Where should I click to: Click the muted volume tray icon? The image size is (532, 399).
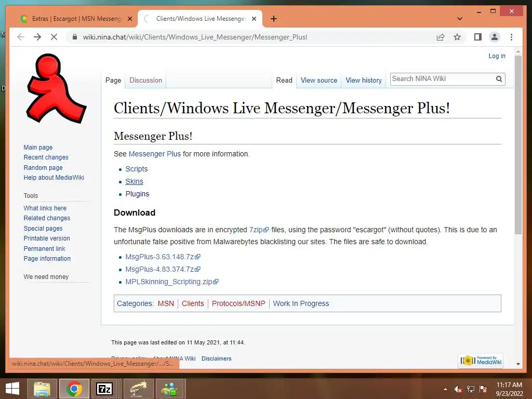pyautogui.click(x=458, y=389)
